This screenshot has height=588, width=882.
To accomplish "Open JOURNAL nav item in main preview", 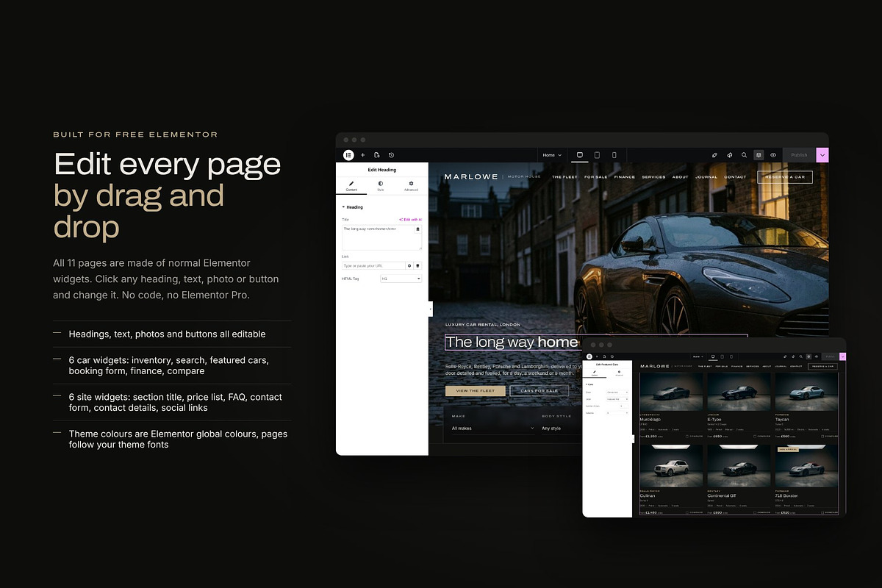I will [706, 177].
